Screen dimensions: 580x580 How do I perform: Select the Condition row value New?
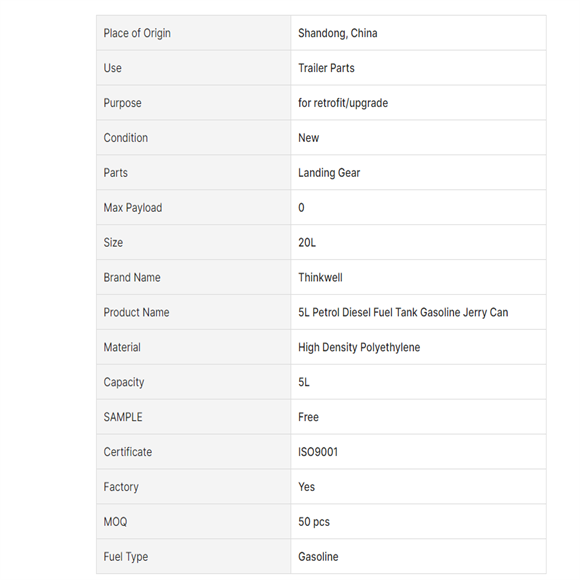click(x=308, y=138)
